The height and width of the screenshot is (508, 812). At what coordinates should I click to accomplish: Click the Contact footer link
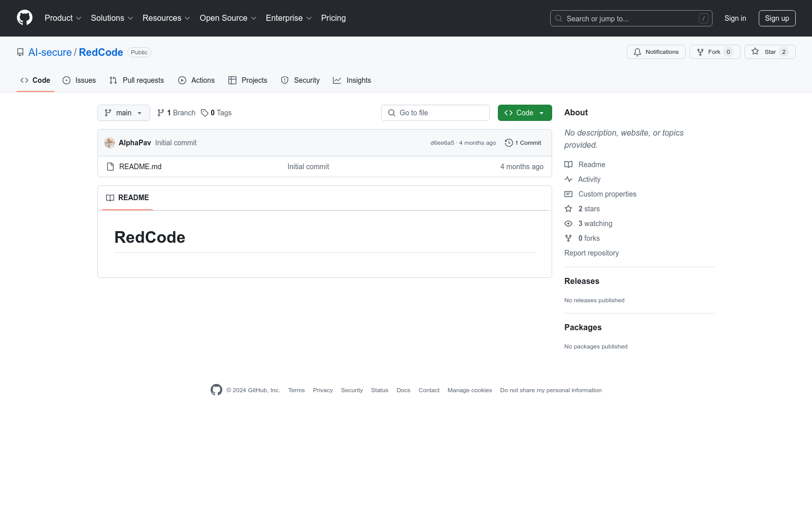tap(429, 390)
